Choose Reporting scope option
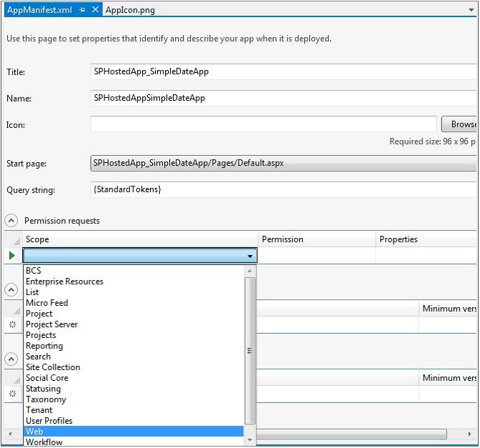 (x=134, y=346)
